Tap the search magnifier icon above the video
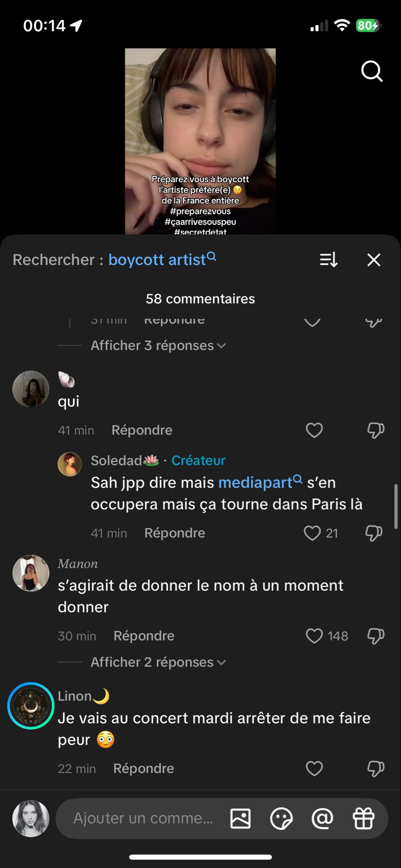 pos(372,71)
